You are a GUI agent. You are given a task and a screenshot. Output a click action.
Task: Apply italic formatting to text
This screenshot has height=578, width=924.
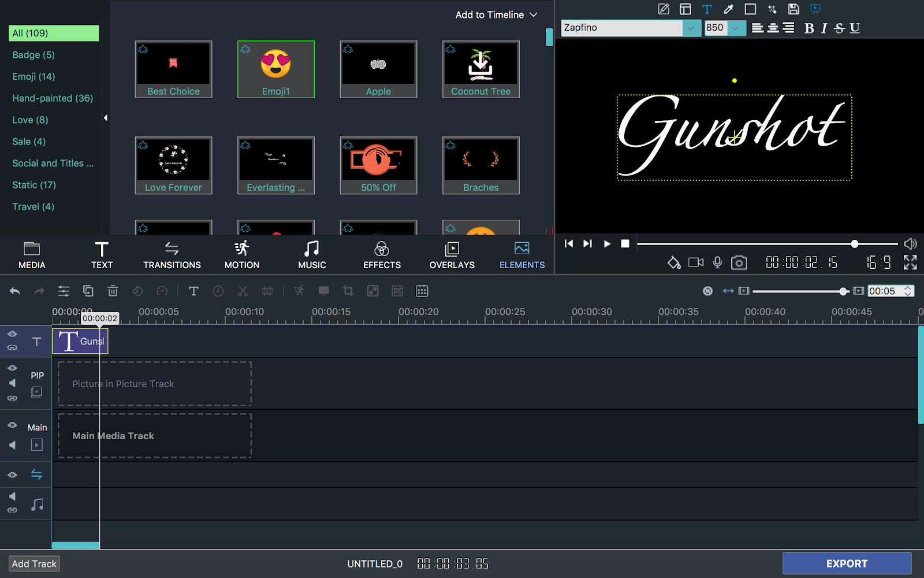[824, 28]
